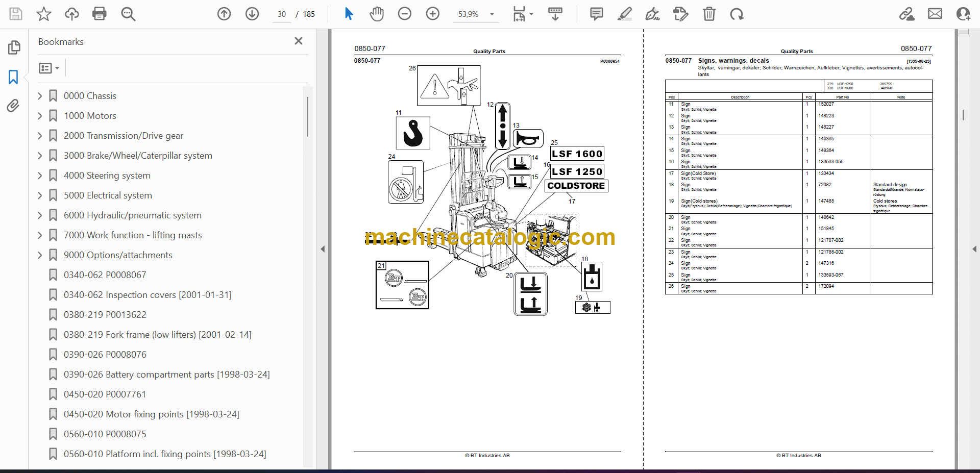Image resolution: width=980 pixels, height=473 pixels.
Task: Open the Find text search tool
Action: [128, 14]
